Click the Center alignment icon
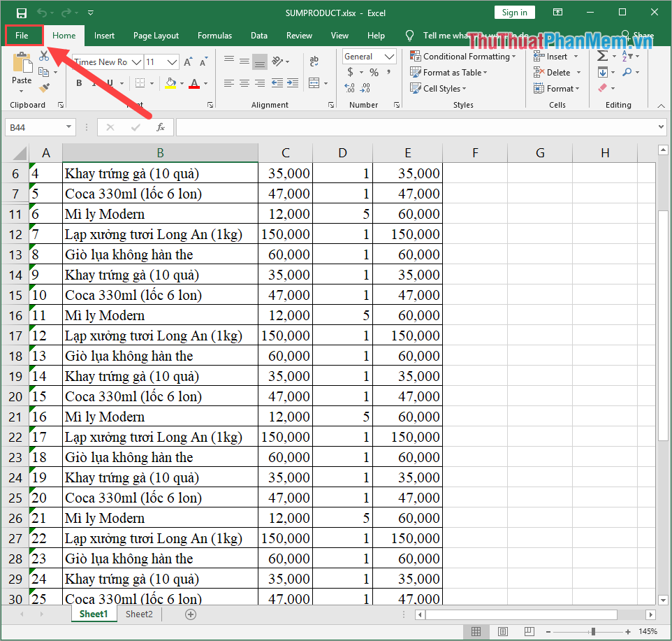The image size is (672, 641). click(x=243, y=84)
